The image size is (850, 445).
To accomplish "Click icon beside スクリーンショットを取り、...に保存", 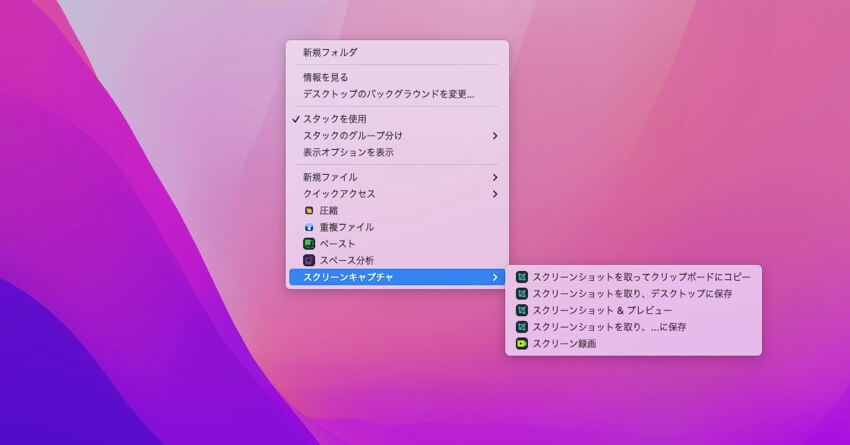I will [x=521, y=327].
